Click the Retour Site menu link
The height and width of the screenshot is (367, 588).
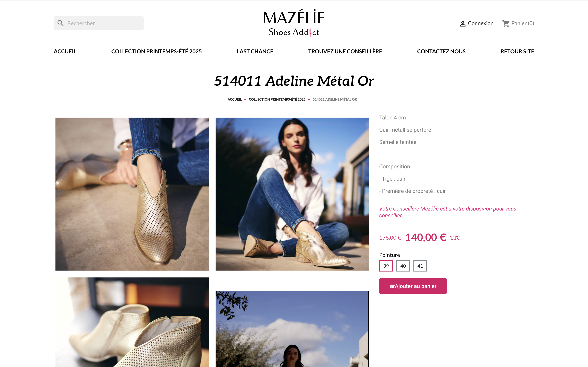pos(517,51)
